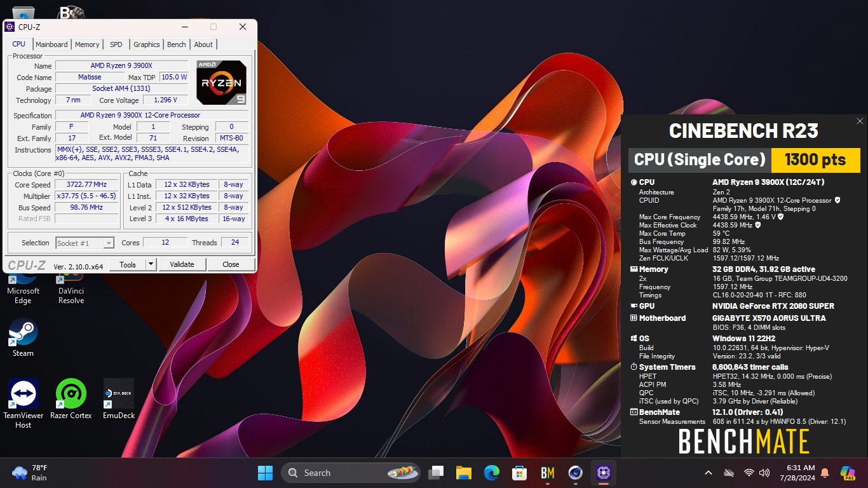Click the taskbar Search box
868x488 pixels.
[350, 473]
